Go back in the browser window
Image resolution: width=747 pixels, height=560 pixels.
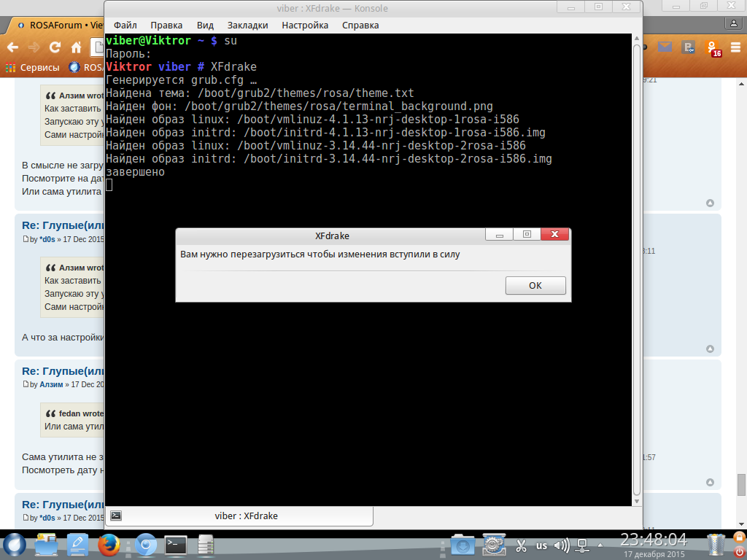point(13,47)
